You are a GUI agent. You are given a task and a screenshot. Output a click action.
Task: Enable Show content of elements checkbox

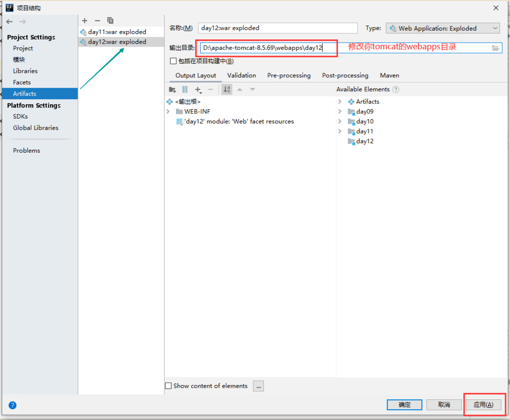pyautogui.click(x=168, y=386)
